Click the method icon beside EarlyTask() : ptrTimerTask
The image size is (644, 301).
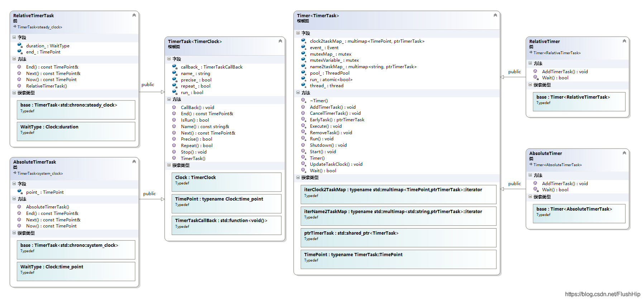304,119
